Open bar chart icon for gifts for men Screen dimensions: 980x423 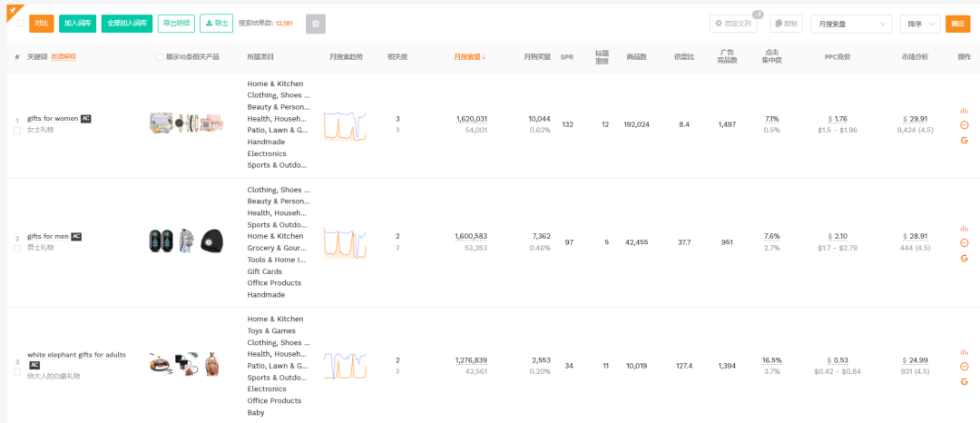[x=964, y=228]
